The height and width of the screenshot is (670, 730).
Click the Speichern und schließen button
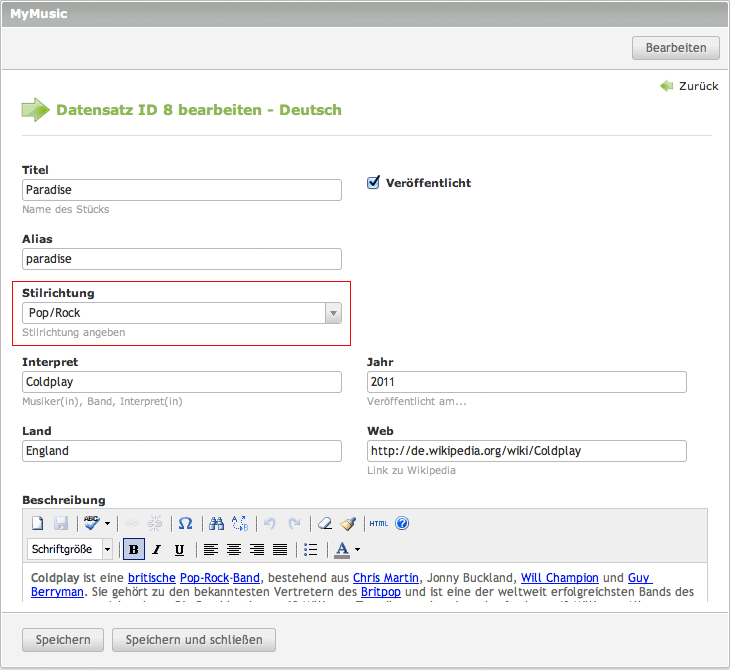tap(194, 640)
